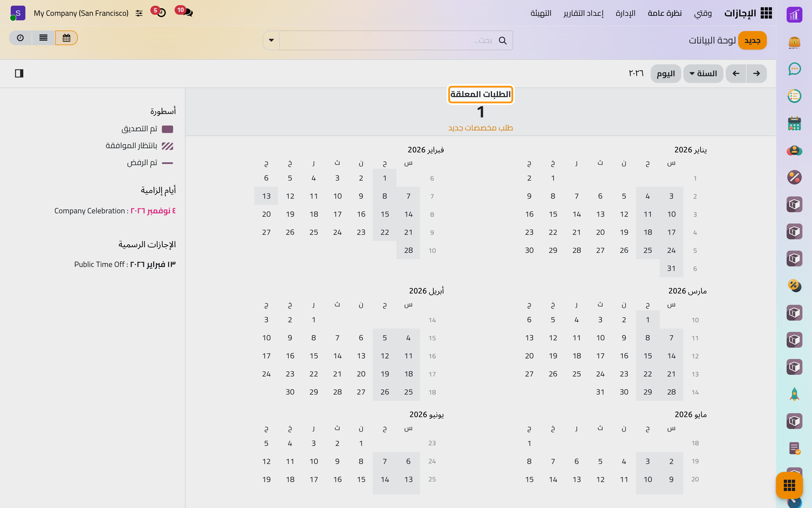Open the debug settings sliders icon
Screen dimensions: 812x508
(139, 13)
